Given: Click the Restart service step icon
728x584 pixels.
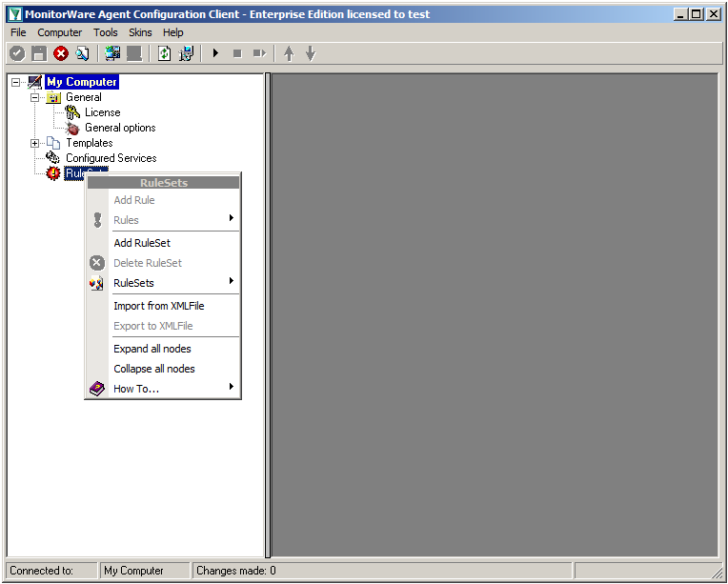Looking at the screenshot, I should click(259, 53).
